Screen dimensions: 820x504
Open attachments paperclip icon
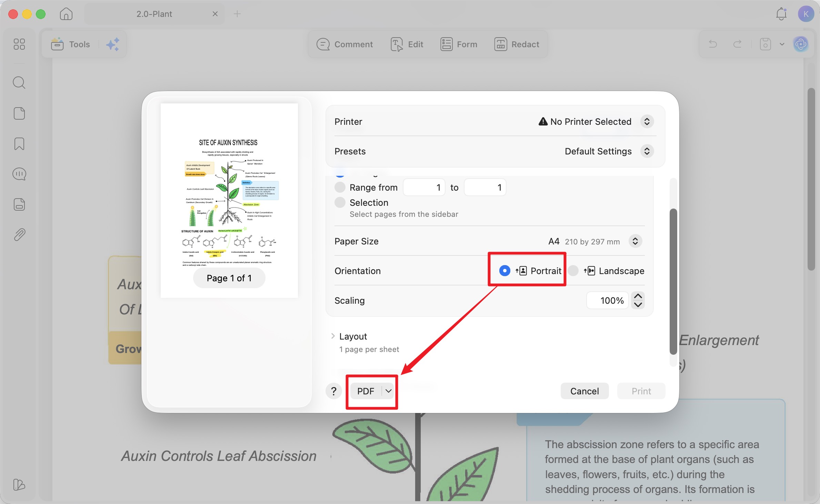(19, 235)
